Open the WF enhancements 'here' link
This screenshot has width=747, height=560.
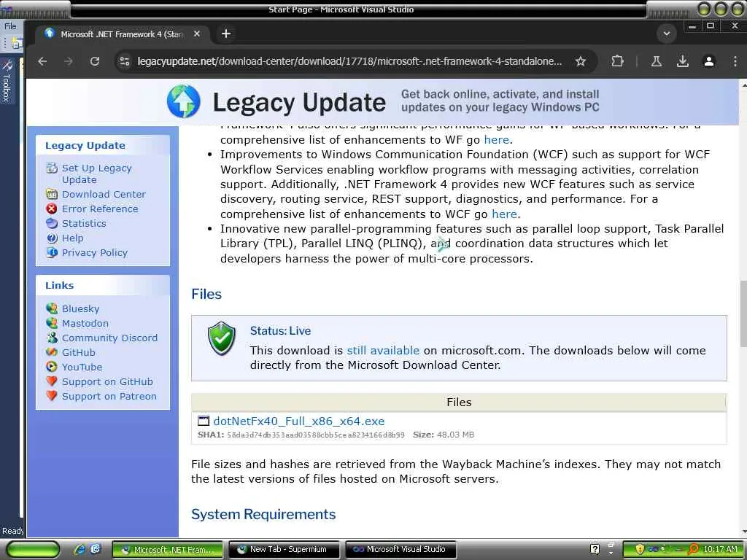click(x=496, y=139)
